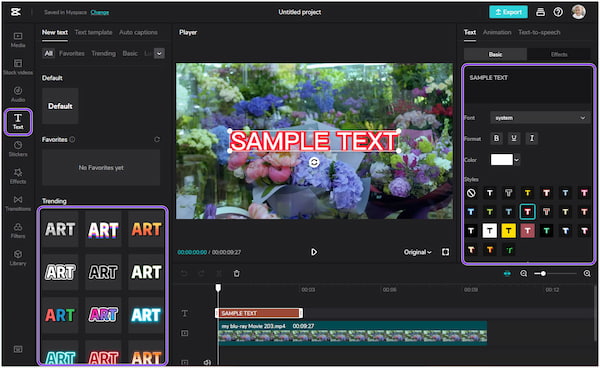Add the Default text preset

[x=60, y=106]
